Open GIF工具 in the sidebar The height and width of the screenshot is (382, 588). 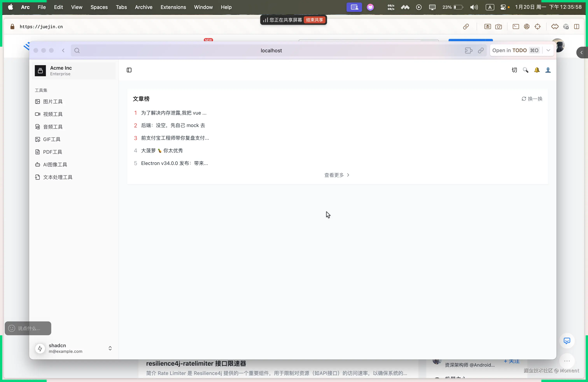pos(52,139)
